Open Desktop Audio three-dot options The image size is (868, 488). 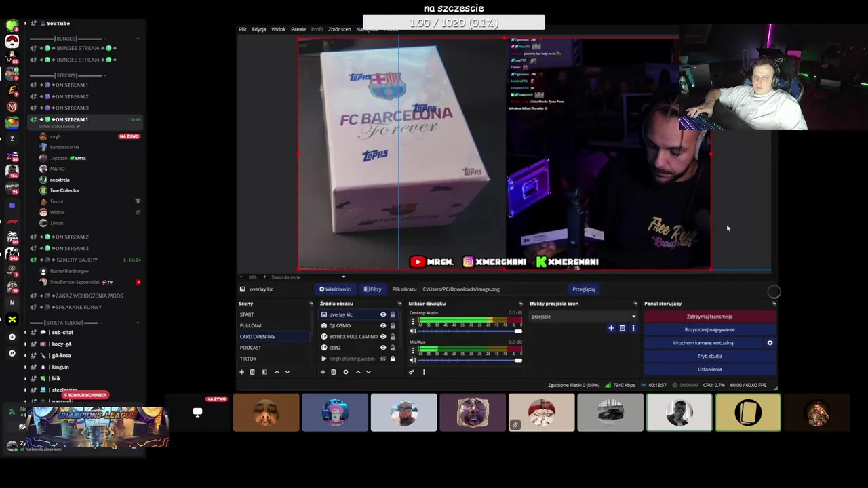coord(413,321)
